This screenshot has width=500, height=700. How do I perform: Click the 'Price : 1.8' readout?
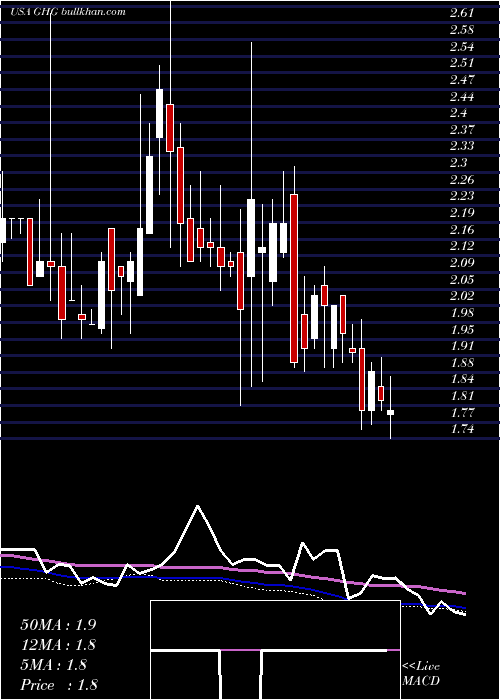point(59,685)
